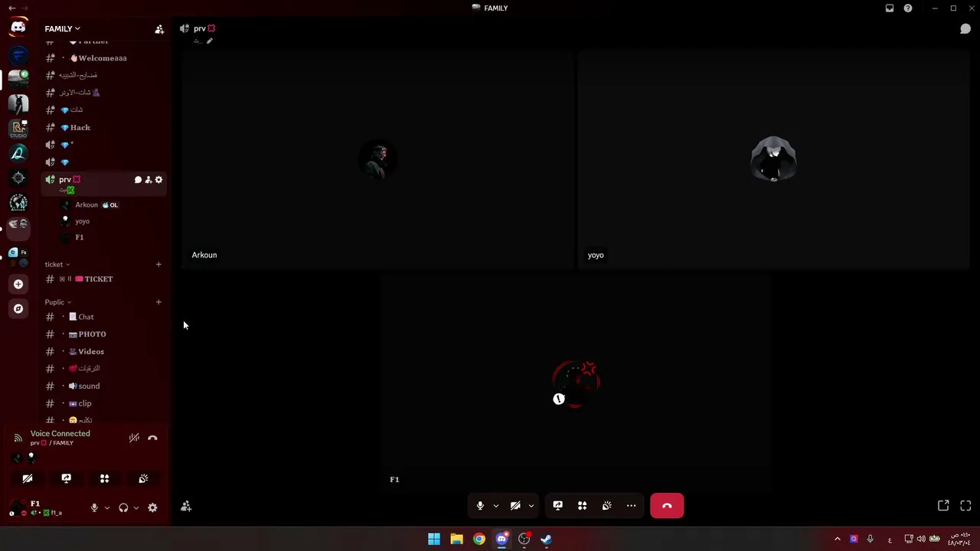Open PHOTO channel
Screen dimensions: 980x551
coord(103,334)
